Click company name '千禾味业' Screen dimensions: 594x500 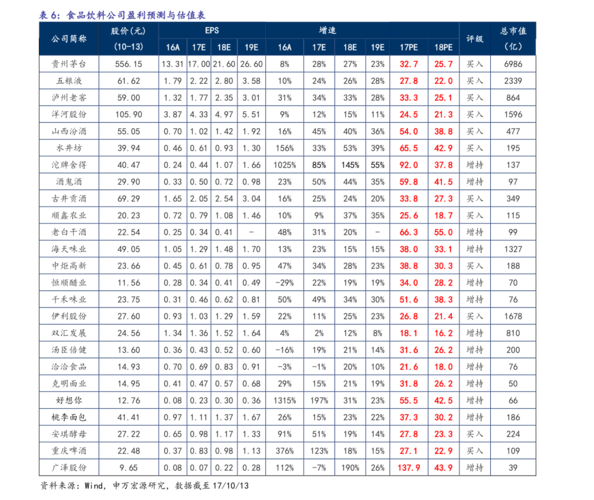click(69, 300)
